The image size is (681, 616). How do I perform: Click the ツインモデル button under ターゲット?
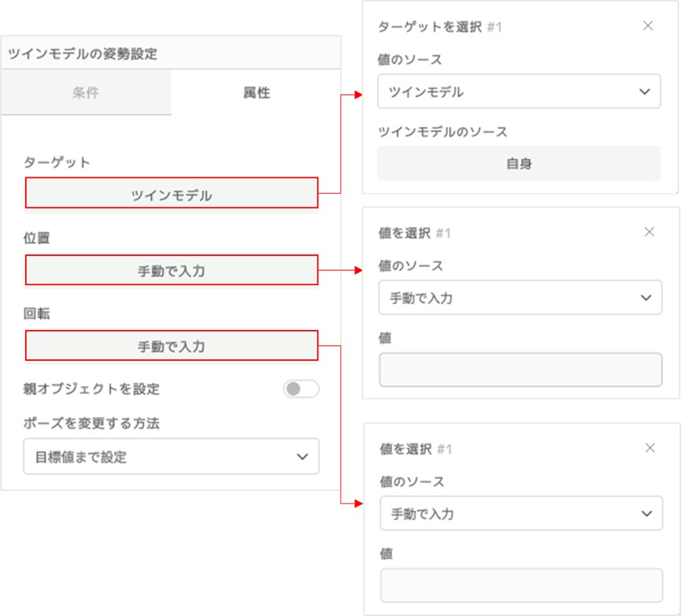point(172,193)
